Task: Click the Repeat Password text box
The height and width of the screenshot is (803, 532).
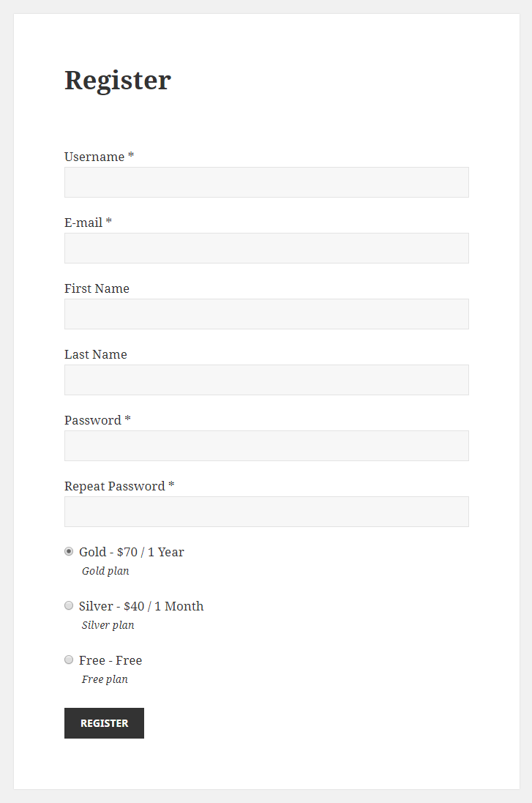Action: (x=266, y=512)
